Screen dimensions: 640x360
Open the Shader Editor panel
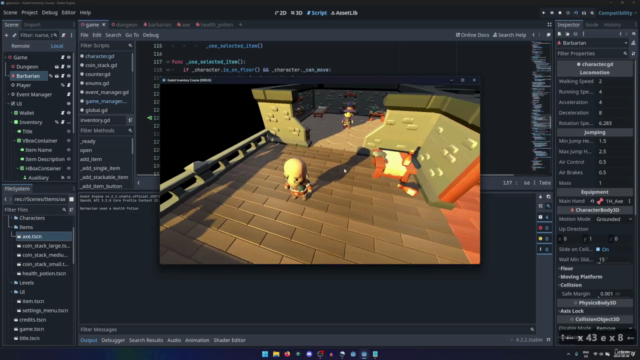click(x=229, y=340)
